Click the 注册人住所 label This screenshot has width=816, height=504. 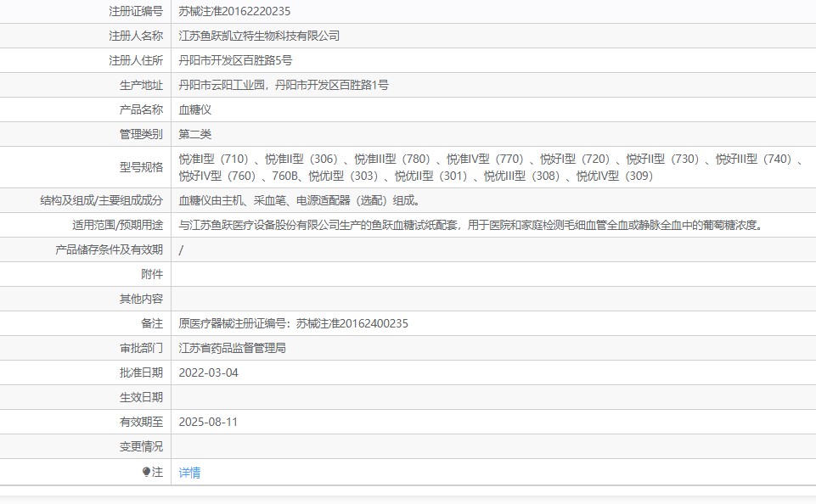point(136,60)
